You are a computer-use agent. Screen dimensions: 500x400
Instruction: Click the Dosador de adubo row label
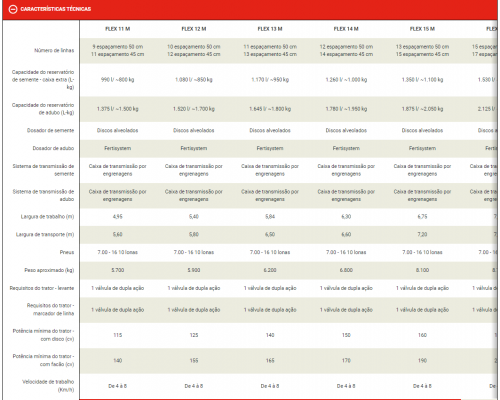pos(53,148)
